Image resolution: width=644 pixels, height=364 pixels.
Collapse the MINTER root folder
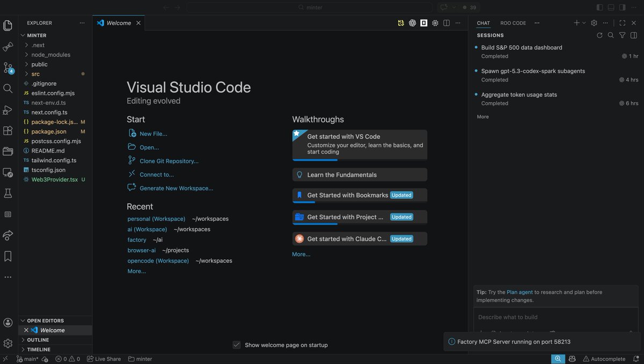click(x=55, y=35)
